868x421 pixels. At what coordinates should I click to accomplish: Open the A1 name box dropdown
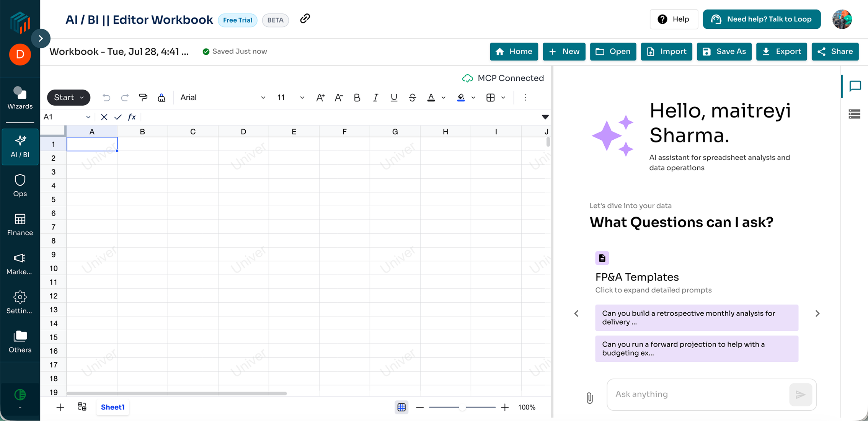click(x=88, y=117)
